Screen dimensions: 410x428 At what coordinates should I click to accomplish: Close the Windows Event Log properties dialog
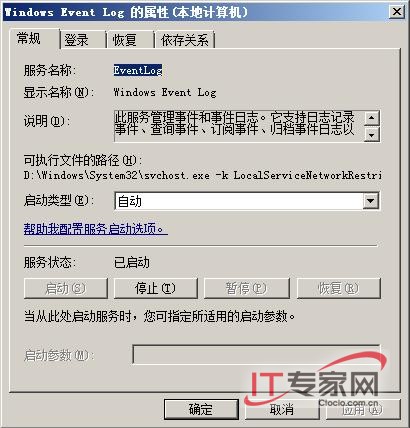397,12
